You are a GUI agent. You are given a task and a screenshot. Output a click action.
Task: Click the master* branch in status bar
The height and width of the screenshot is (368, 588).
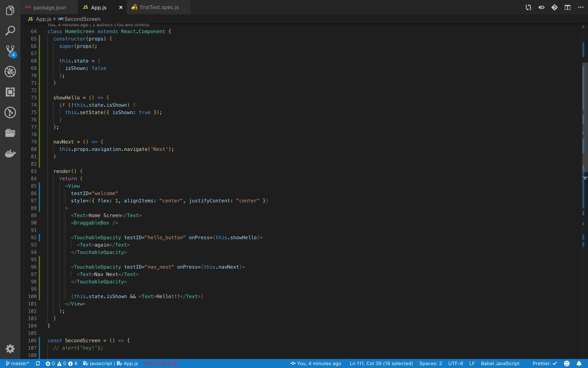[x=18, y=363]
